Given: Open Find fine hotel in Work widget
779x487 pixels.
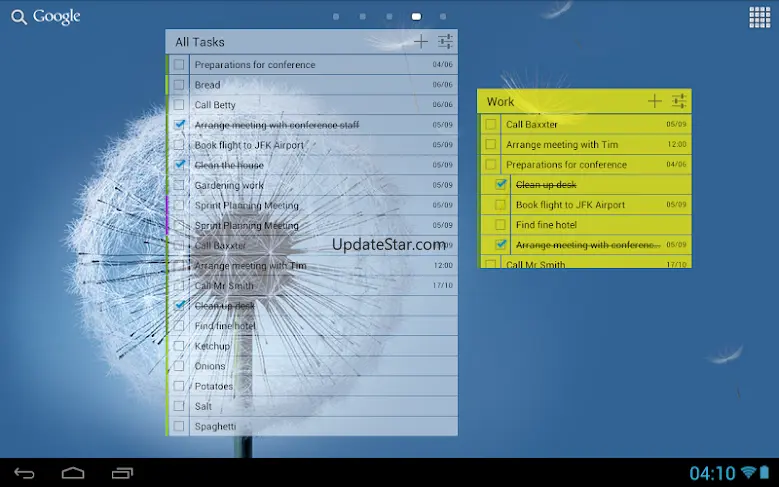Looking at the screenshot, I should pos(546,225).
